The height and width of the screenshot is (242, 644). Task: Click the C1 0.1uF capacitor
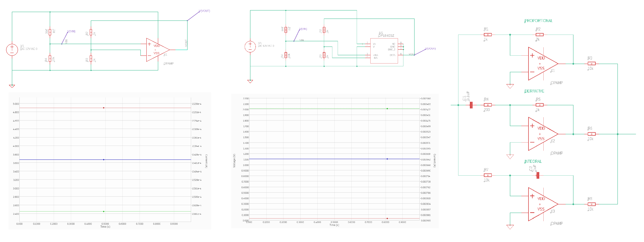[471, 105]
